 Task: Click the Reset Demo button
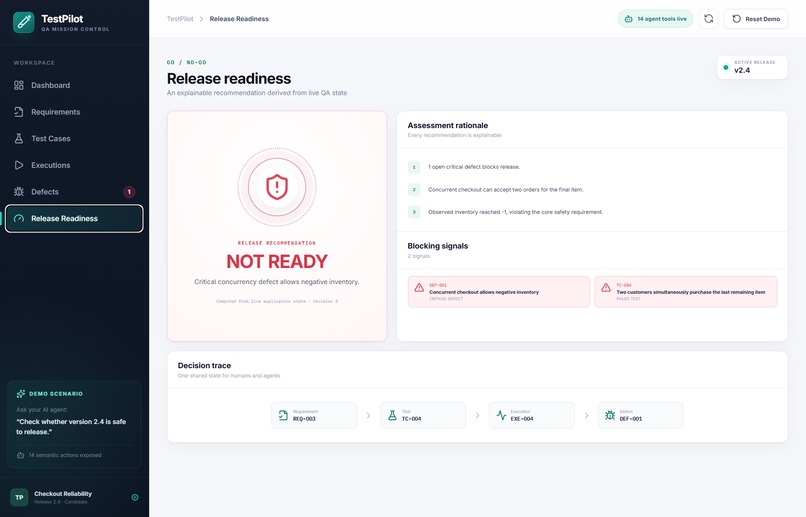(x=756, y=19)
